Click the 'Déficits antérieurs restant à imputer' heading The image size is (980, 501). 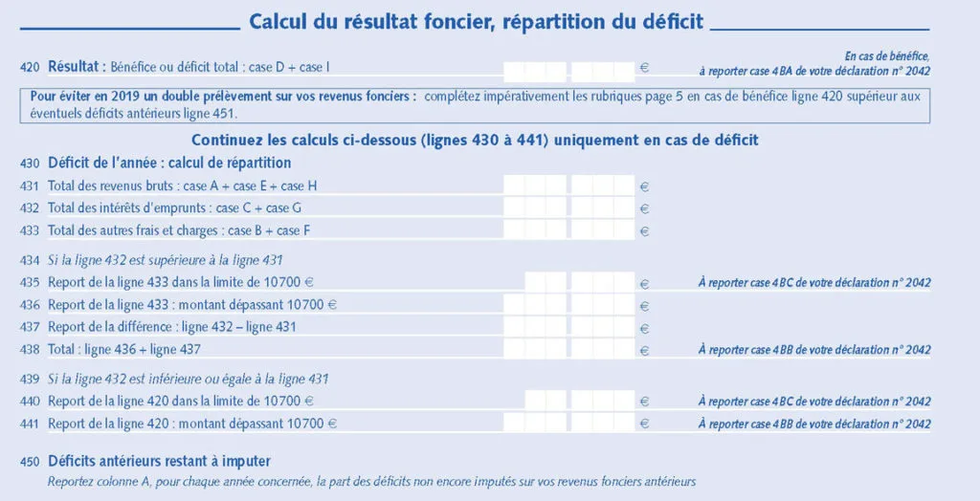tap(160, 462)
